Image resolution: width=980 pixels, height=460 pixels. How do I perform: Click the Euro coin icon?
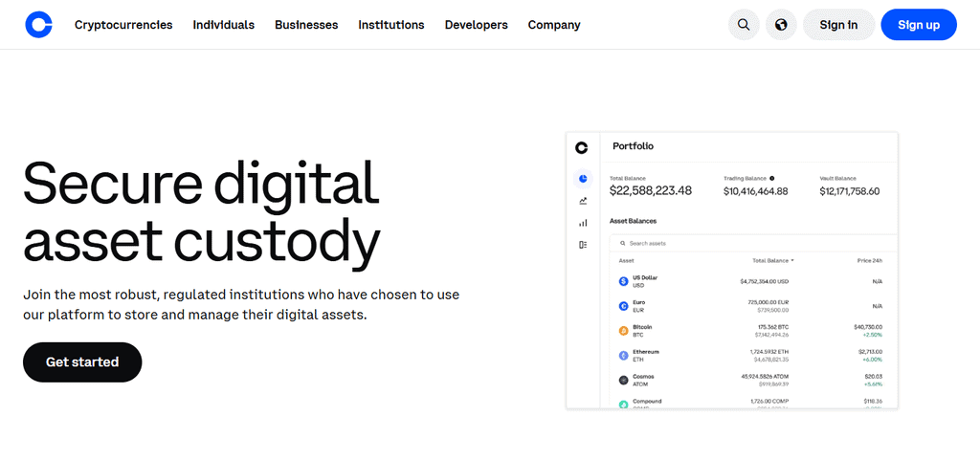coord(623,306)
